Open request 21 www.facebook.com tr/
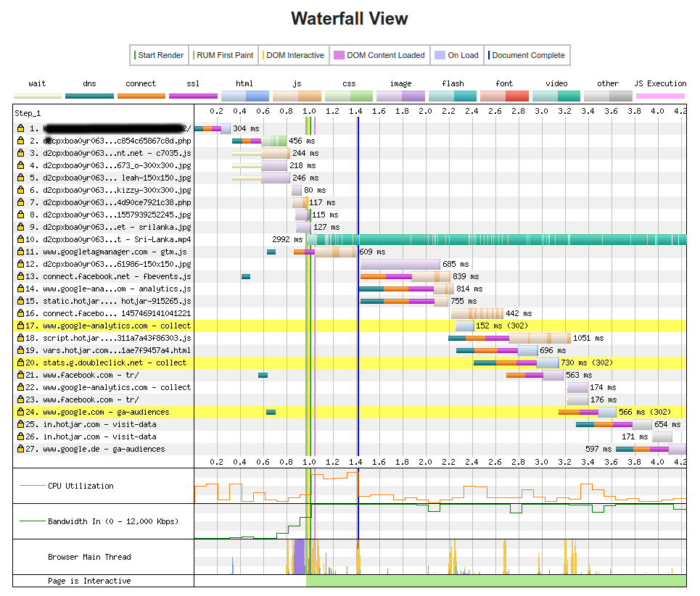Screen dimensions: 700x596 pos(91,375)
